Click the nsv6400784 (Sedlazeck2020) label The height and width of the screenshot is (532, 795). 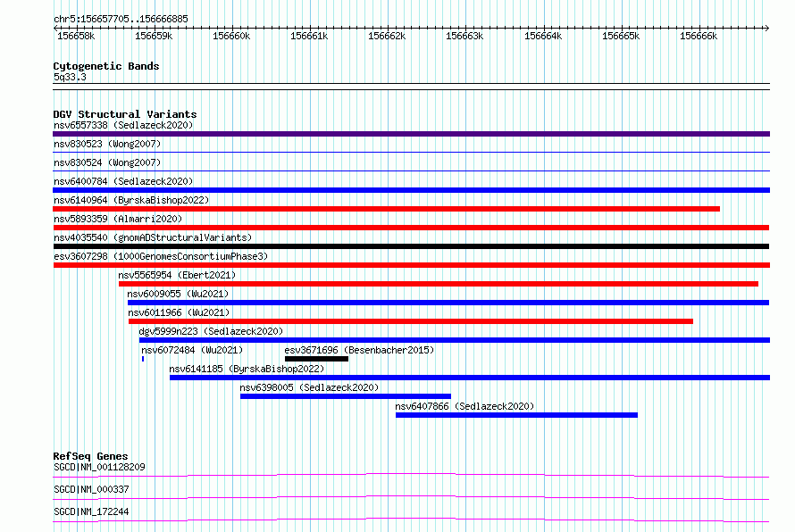click(x=123, y=181)
